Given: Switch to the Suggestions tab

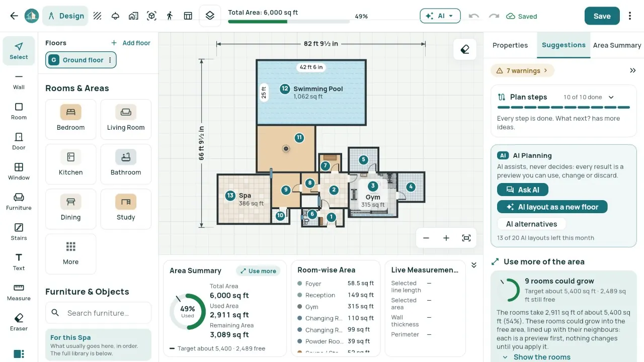Looking at the screenshot, I should pos(563,45).
